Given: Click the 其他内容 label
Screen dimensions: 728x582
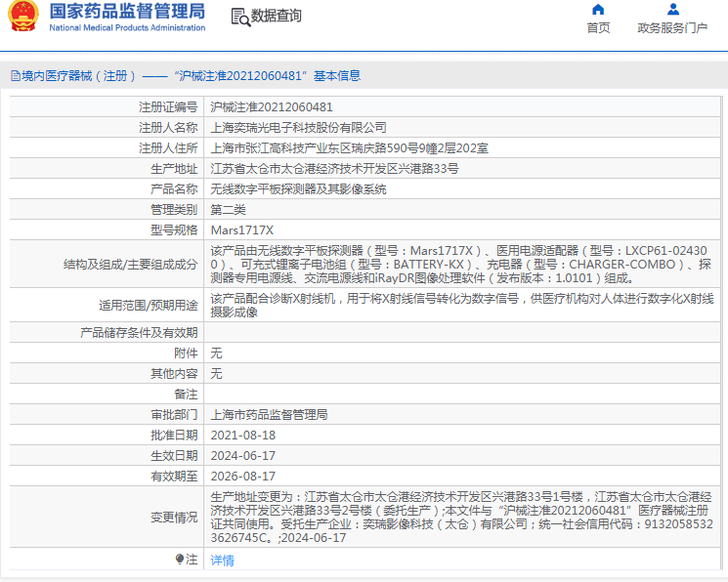Looking at the screenshot, I should point(174,373).
